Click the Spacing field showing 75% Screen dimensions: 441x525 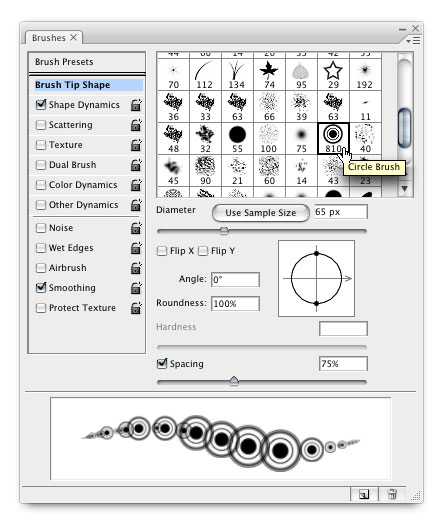(x=343, y=364)
